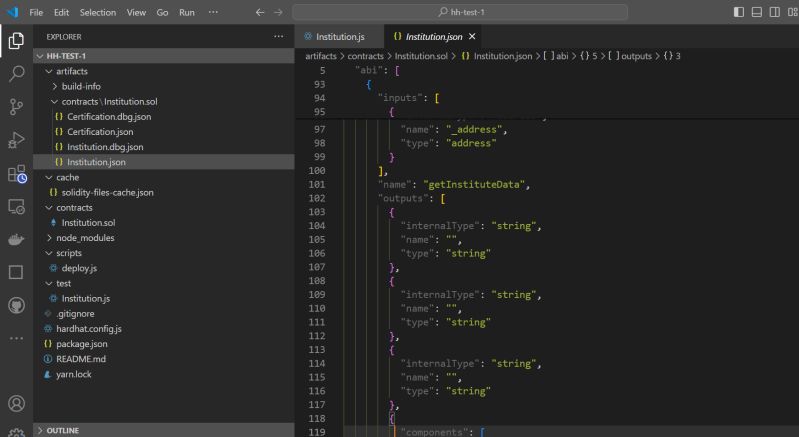Open Certification.json in explorer
Image resolution: width=799 pixels, height=437 pixels.
point(164,132)
